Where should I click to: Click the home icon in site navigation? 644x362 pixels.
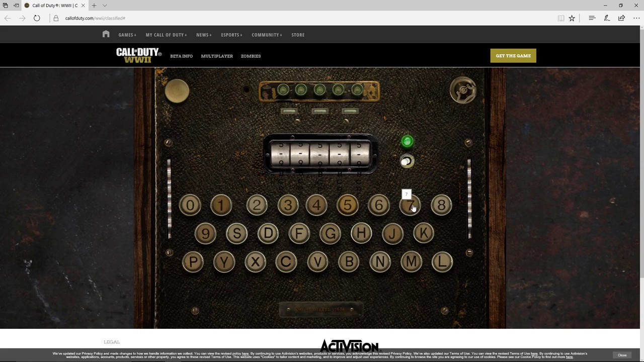click(106, 34)
